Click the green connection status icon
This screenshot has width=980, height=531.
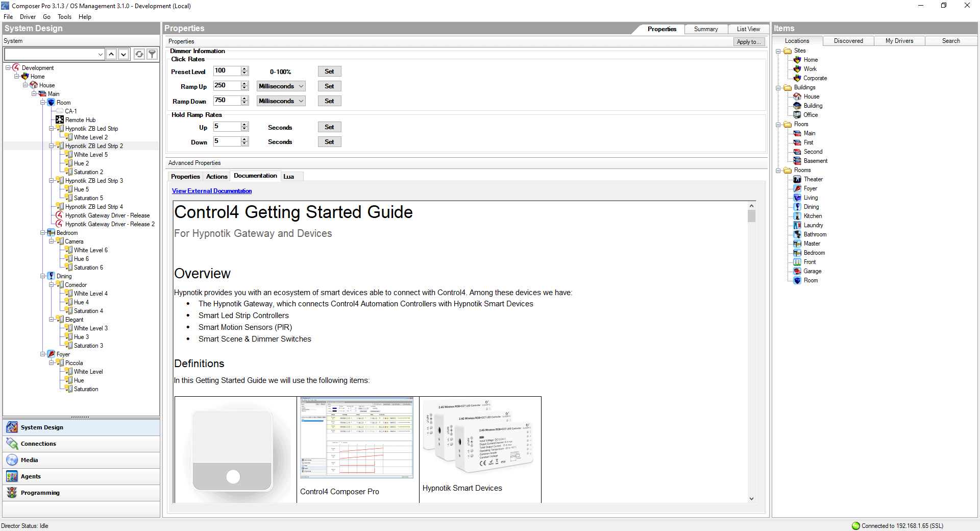[x=856, y=526]
